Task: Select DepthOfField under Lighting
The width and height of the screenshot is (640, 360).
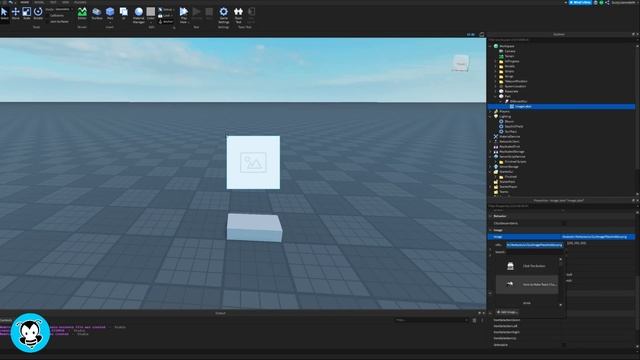Action: 513,126
